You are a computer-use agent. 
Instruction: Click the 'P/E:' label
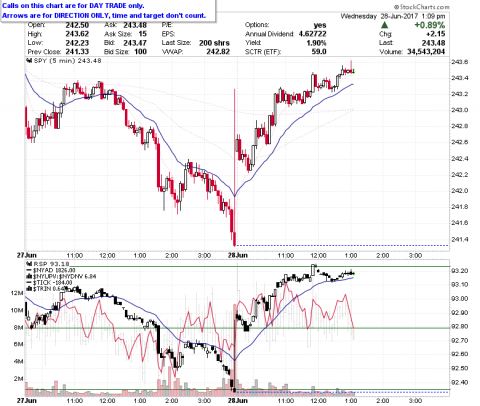[x=167, y=25]
